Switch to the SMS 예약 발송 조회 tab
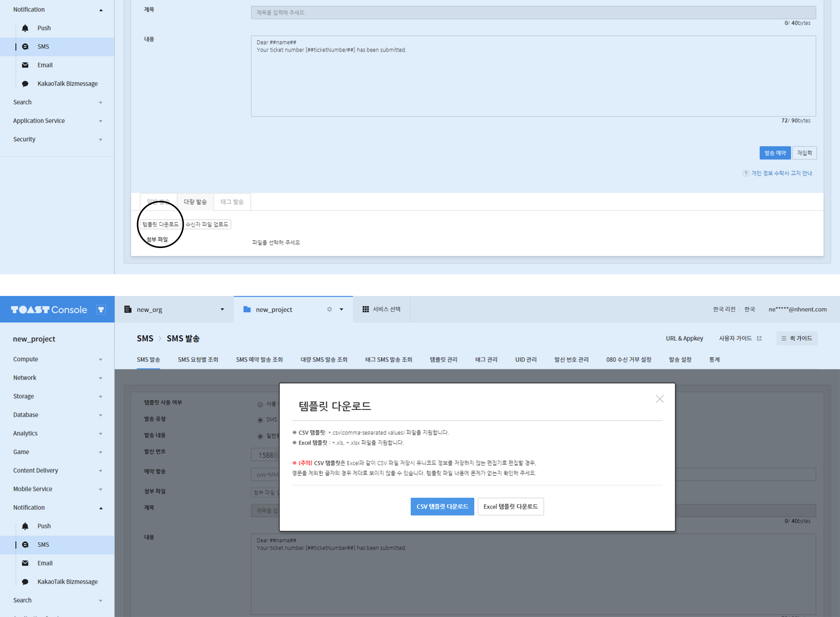The image size is (840, 617). point(259,359)
